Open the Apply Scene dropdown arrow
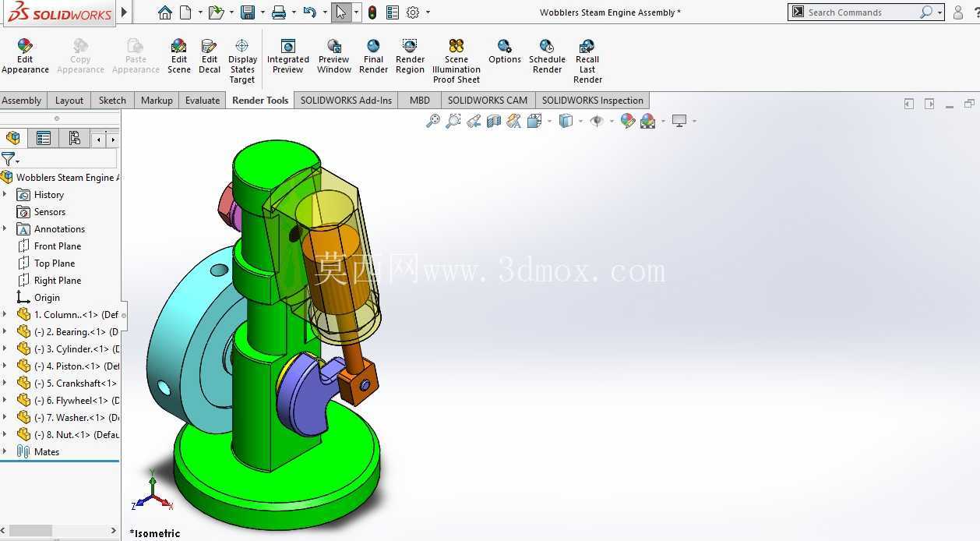Viewport: 980px width, 541px height. tap(663, 121)
